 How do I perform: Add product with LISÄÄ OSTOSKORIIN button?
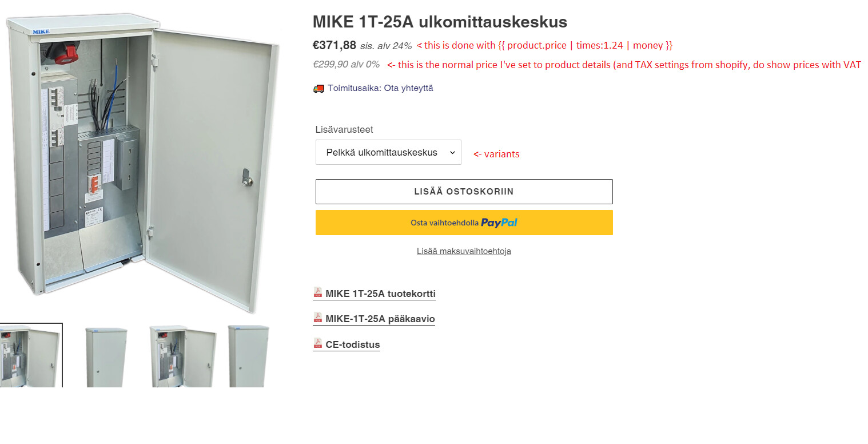[464, 192]
